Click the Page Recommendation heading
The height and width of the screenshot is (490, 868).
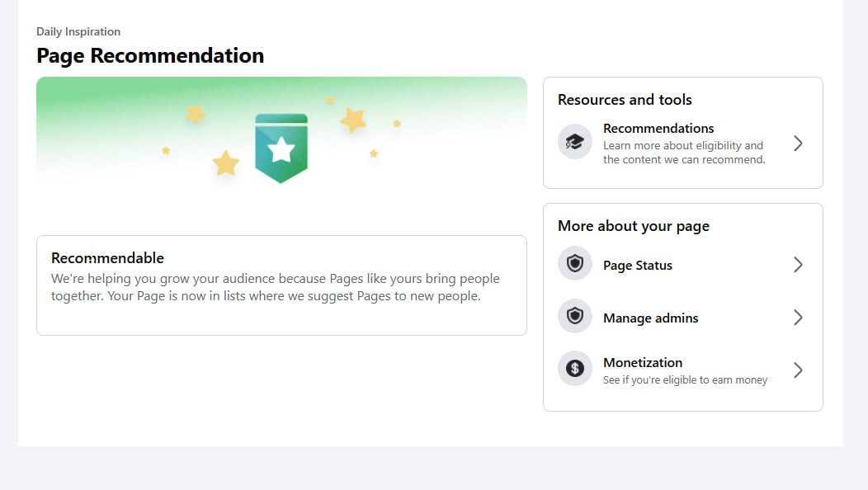click(150, 56)
